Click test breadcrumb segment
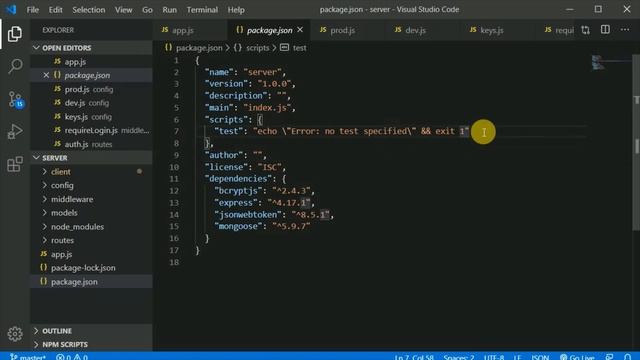The width and height of the screenshot is (640, 360). pos(293,48)
